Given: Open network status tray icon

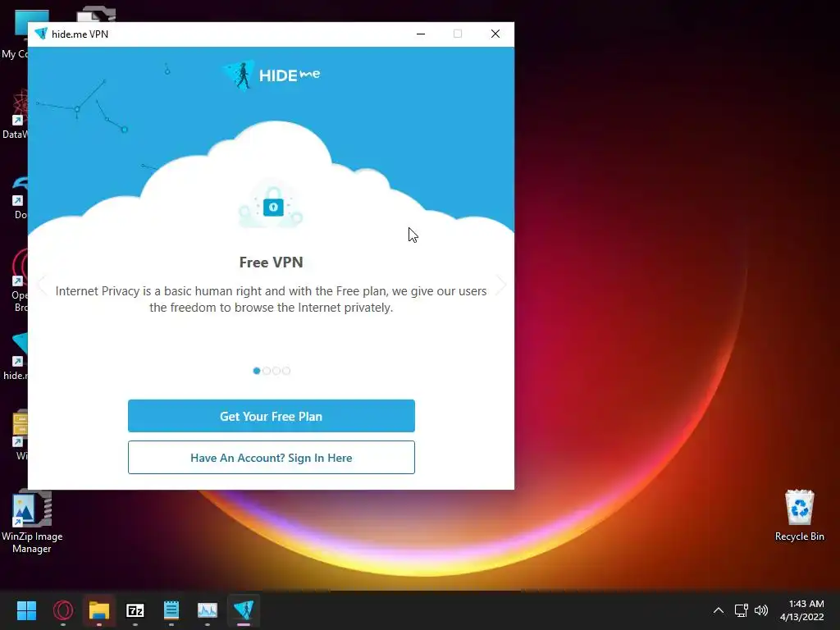Looking at the screenshot, I should (741, 610).
